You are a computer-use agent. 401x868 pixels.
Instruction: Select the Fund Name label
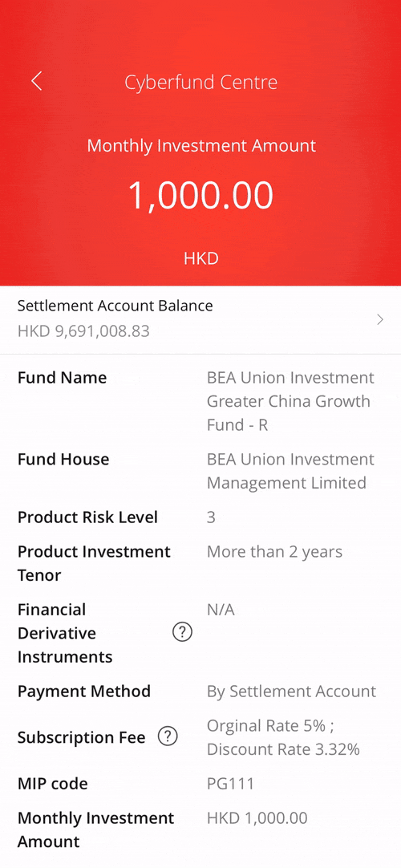(x=62, y=378)
